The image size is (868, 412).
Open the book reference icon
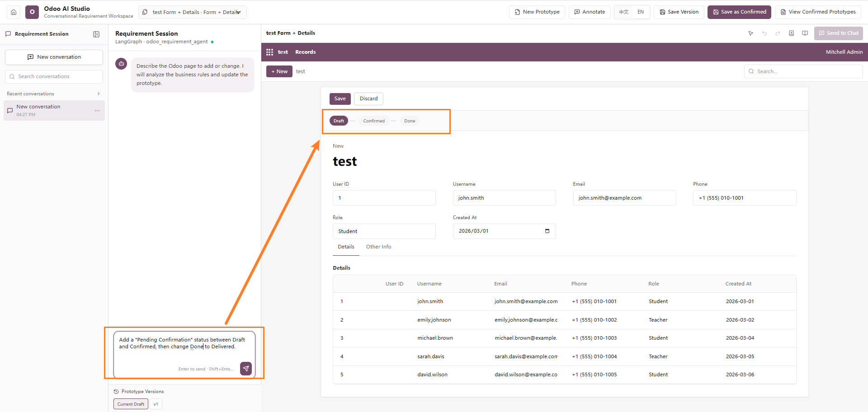pos(805,33)
